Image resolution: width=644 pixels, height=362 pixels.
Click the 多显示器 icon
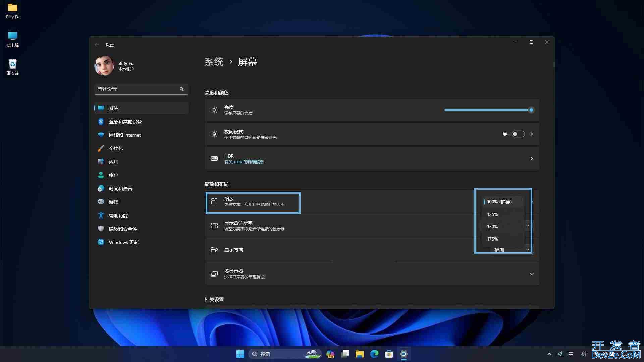(x=214, y=274)
